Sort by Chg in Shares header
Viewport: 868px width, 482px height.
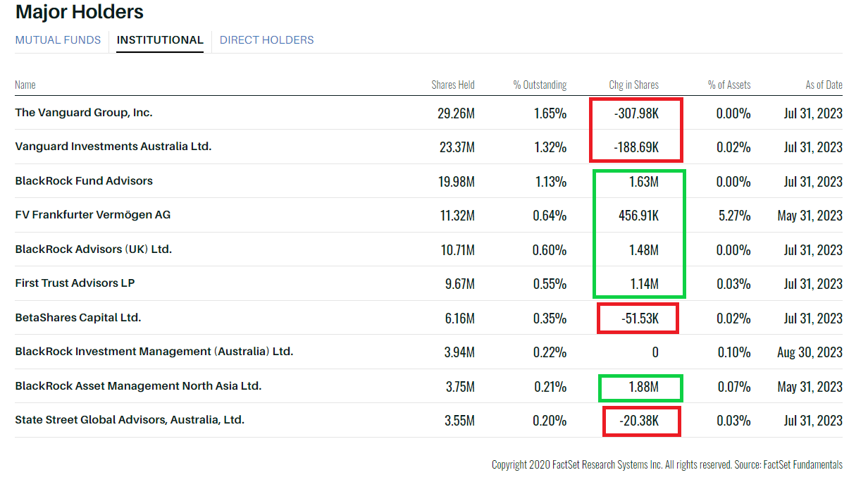[633, 85]
